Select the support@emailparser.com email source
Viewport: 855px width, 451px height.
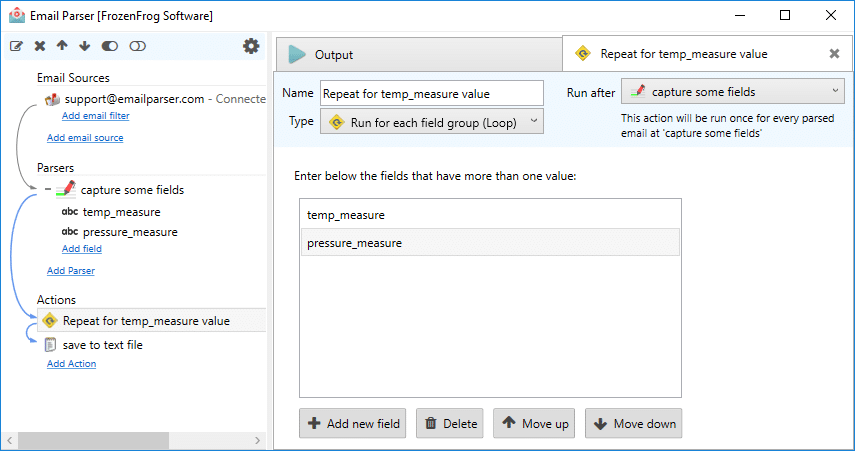(x=134, y=99)
